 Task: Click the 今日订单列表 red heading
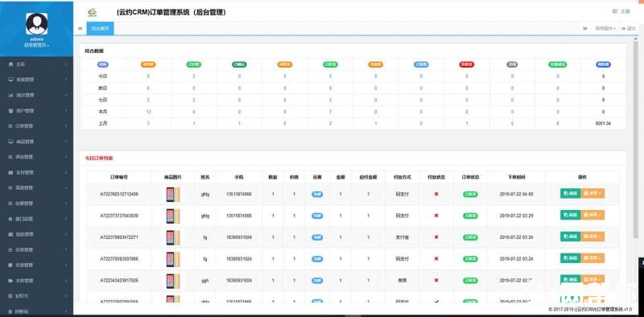point(99,158)
